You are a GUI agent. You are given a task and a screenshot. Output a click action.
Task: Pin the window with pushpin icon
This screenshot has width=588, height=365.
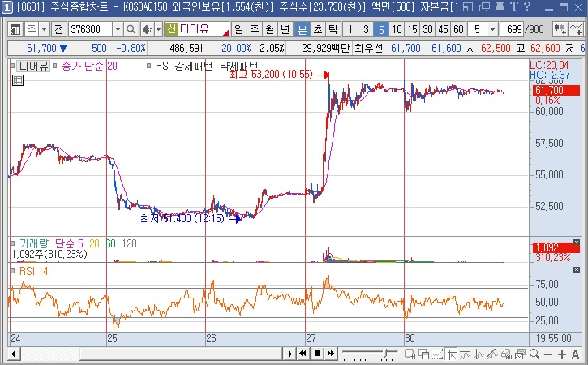click(500, 6)
